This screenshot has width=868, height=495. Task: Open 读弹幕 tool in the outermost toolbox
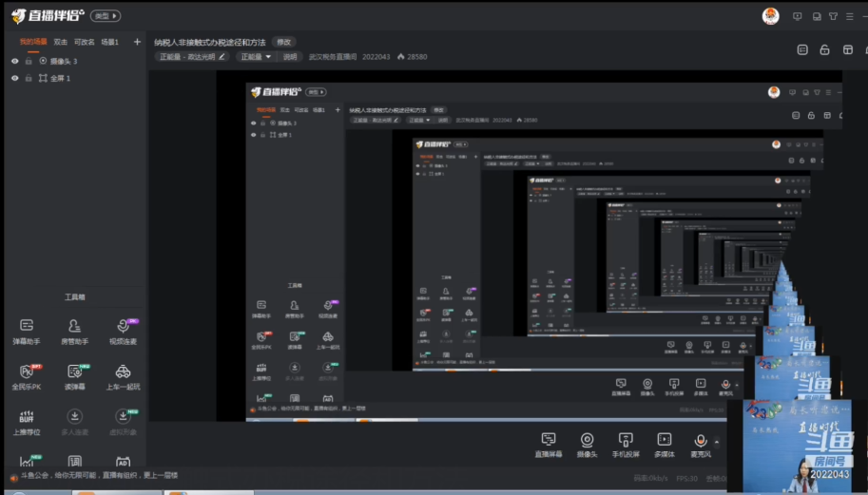click(x=74, y=377)
